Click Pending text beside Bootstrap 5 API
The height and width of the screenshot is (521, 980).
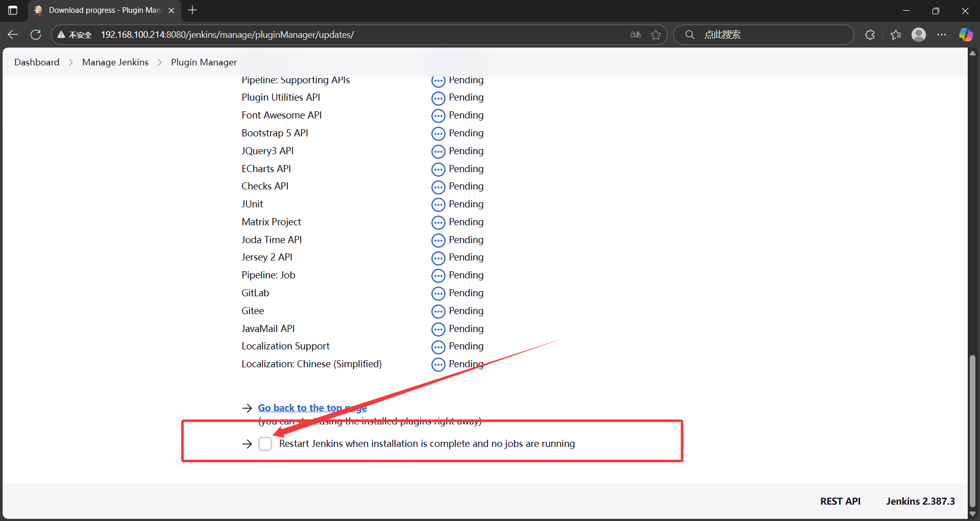coord(466,133)
